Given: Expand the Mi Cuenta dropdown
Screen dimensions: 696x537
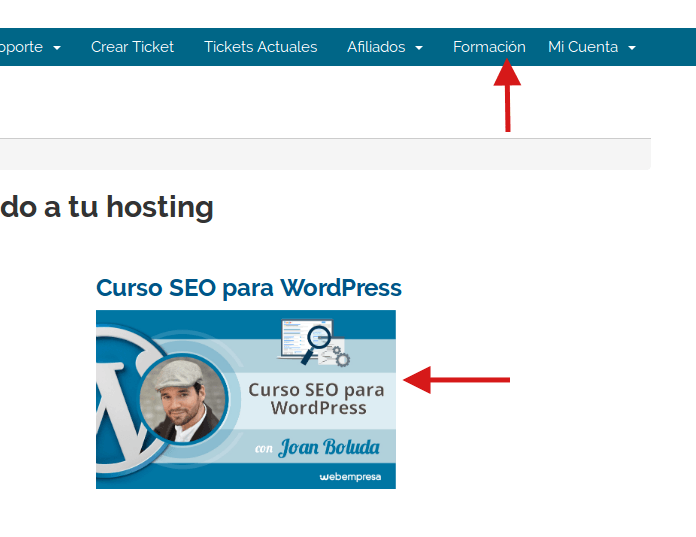Looking at the screenshot, I should [x=592, y=47].
